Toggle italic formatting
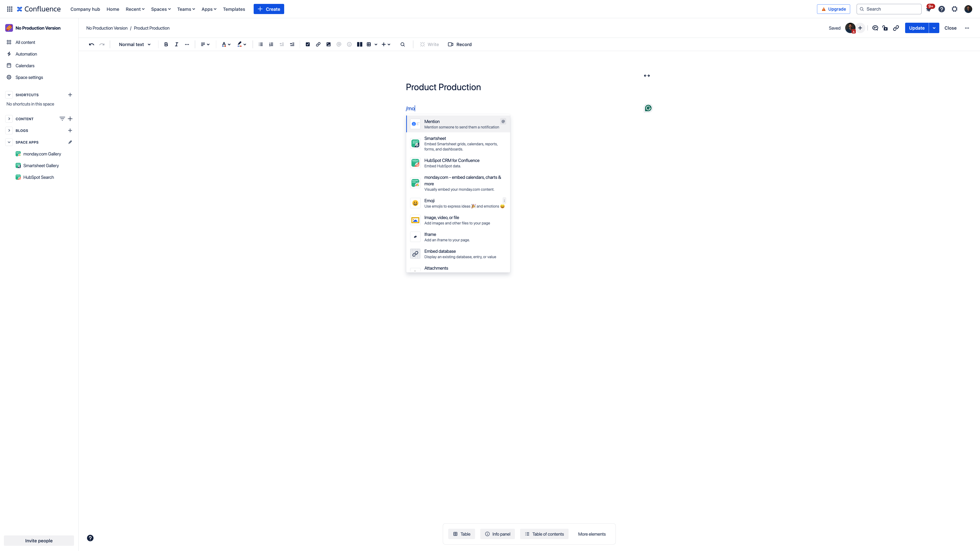This screenshot has width=980, height=551. pyautogui.click(x=177, y=45)
